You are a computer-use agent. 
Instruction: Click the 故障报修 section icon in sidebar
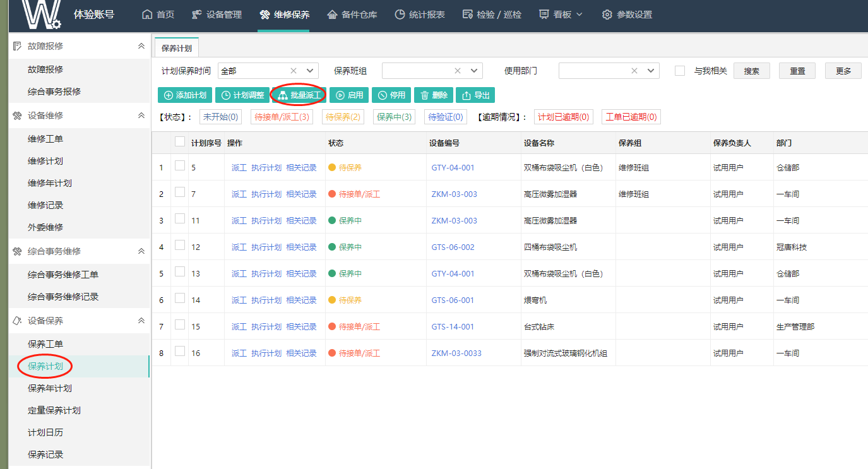17,46
